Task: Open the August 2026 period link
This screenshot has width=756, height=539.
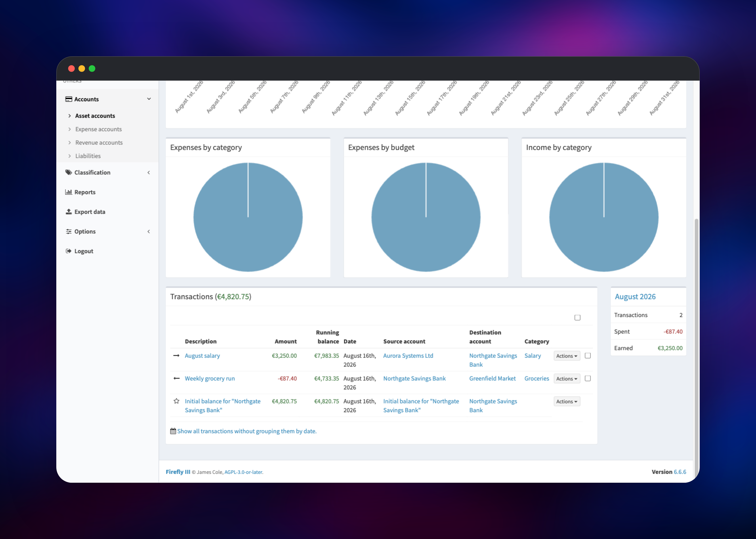Action: point(635,297)
